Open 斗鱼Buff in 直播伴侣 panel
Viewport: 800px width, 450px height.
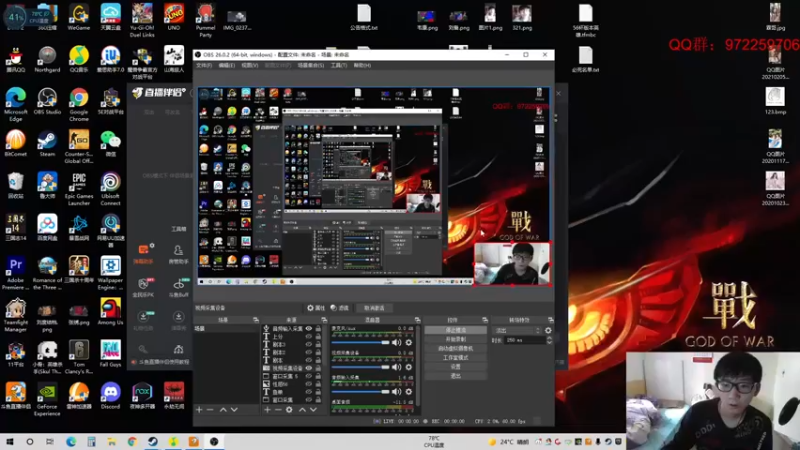[x=178, y=288]
